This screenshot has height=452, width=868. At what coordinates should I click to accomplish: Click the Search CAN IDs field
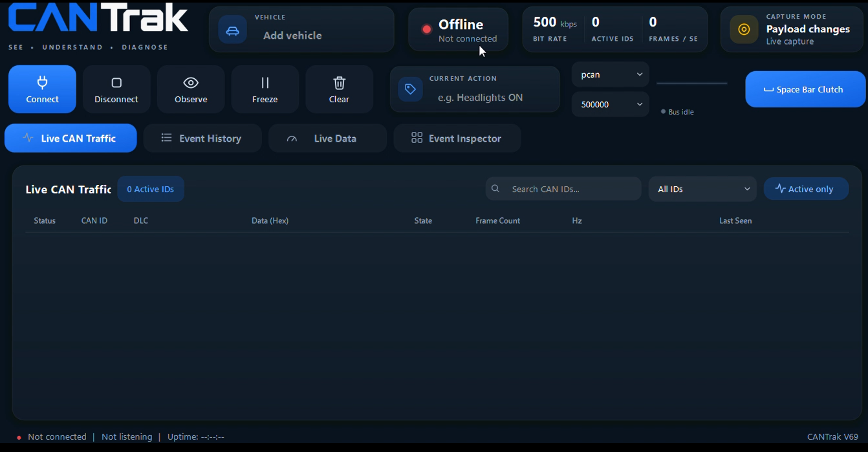pos(563,189)
